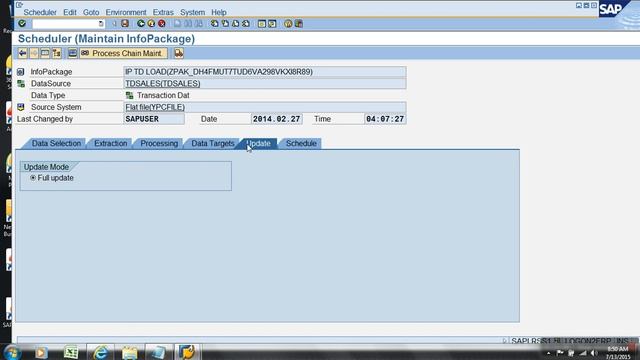Image resolution: width=640 pixels, height=360 pixels.
Task: Click the InfoPackage name field IP TD LOAD
Action: (264, 72)
